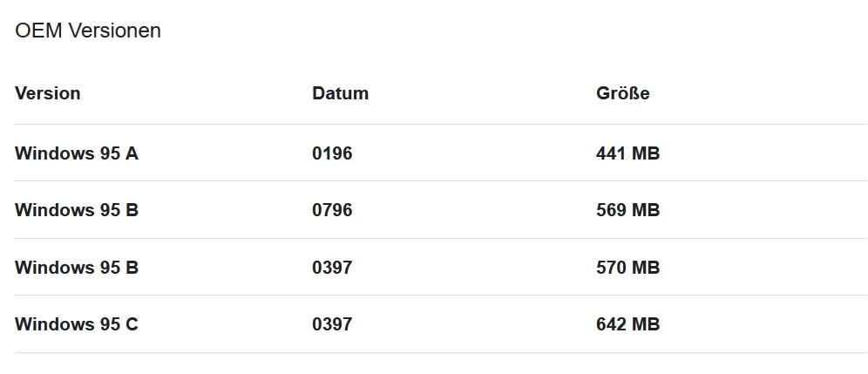Click the 0397 date beside 570 MB

point(332,267)
